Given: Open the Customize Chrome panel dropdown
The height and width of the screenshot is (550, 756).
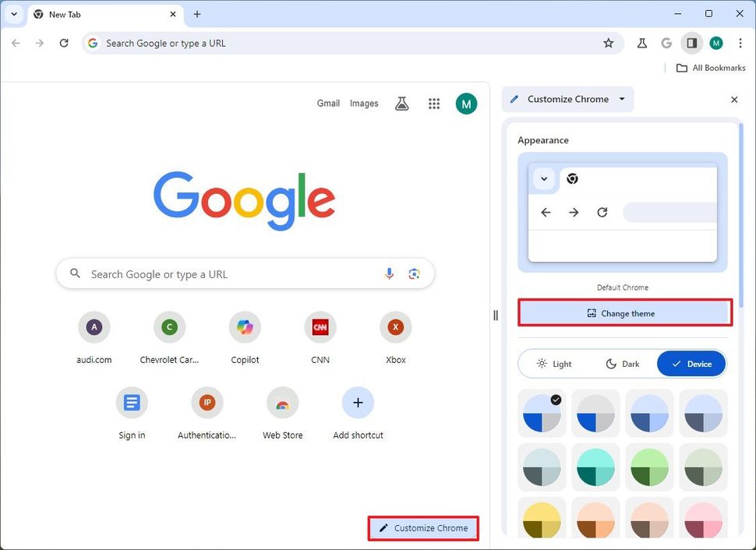Looking at the screenshot, I should coord(622,99).
